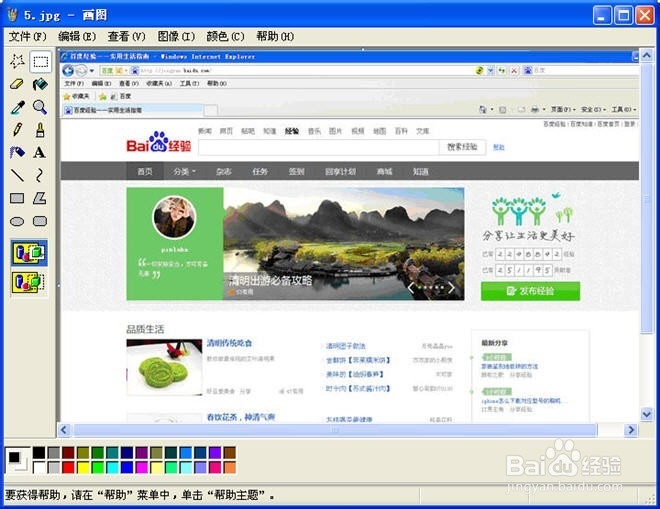Select the Pencil tool
Image resolution: width=660 pixels, height=509 pixels.
[x=17, y=130]
